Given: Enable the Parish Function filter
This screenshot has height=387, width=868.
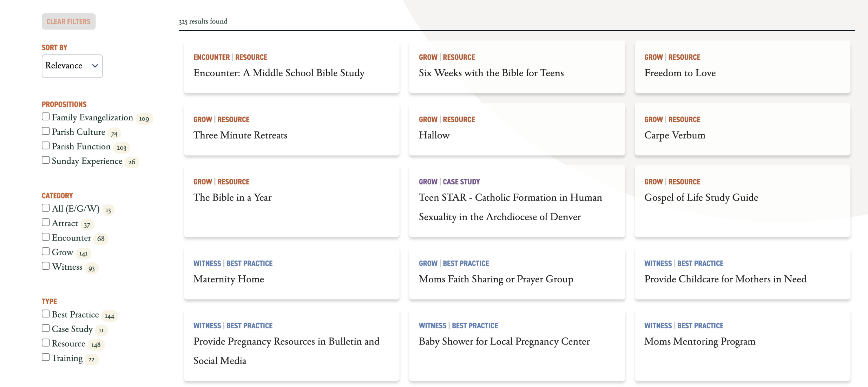Looking at the screenshot, I should point(45,145).
